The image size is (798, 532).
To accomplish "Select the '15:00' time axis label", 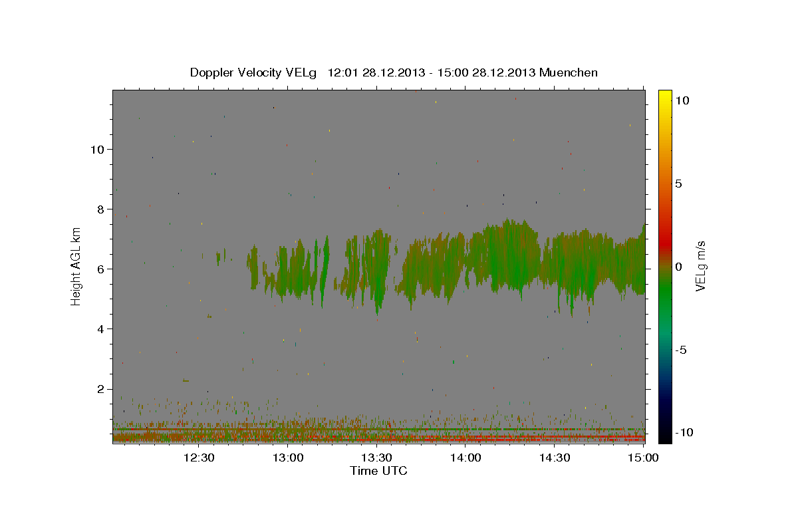I will pos(644,458).
